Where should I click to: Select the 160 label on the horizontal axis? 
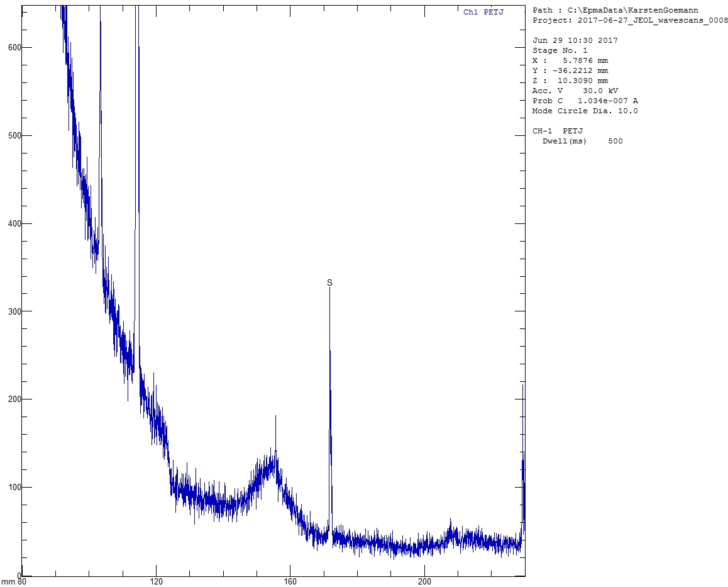pyautogui.click(x=290, y=581)
